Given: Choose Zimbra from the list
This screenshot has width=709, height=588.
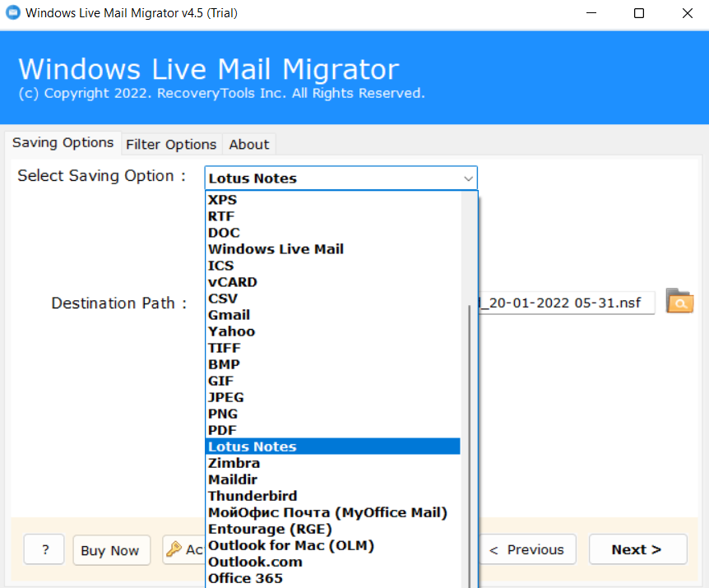Looking at the screenshot, I should coord(333,463).
